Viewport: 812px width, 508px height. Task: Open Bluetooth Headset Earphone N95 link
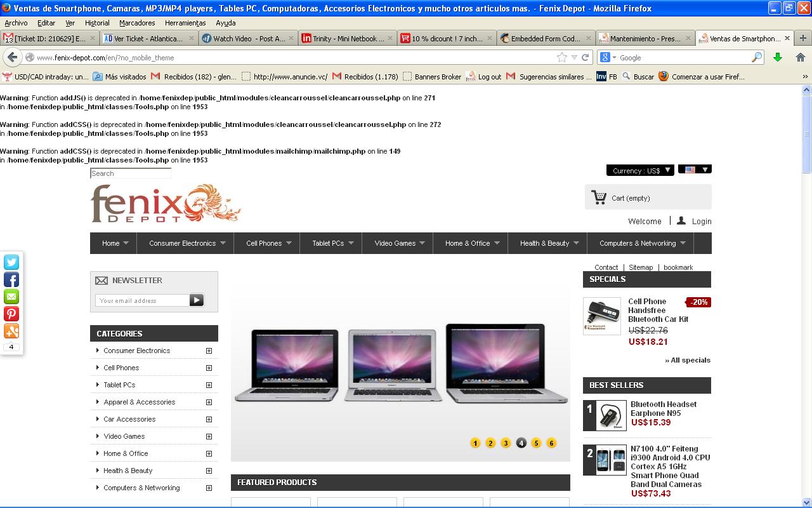[x=664, y=408]
